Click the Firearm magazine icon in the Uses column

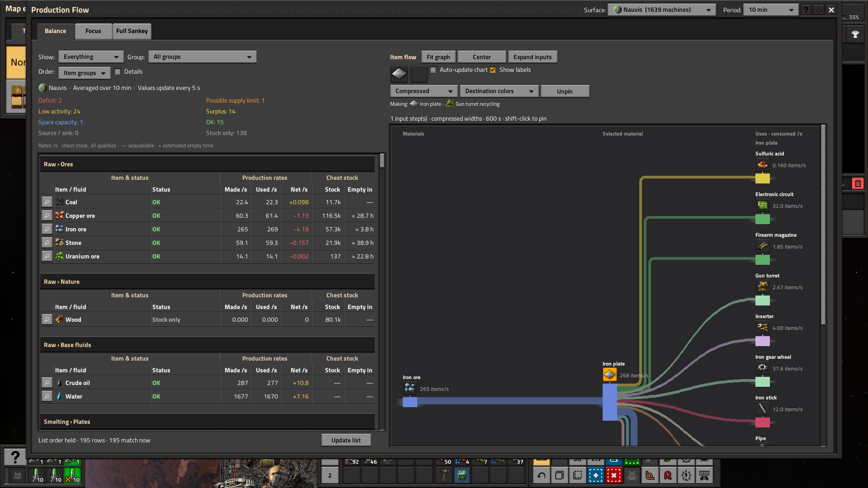click(763, 246)
